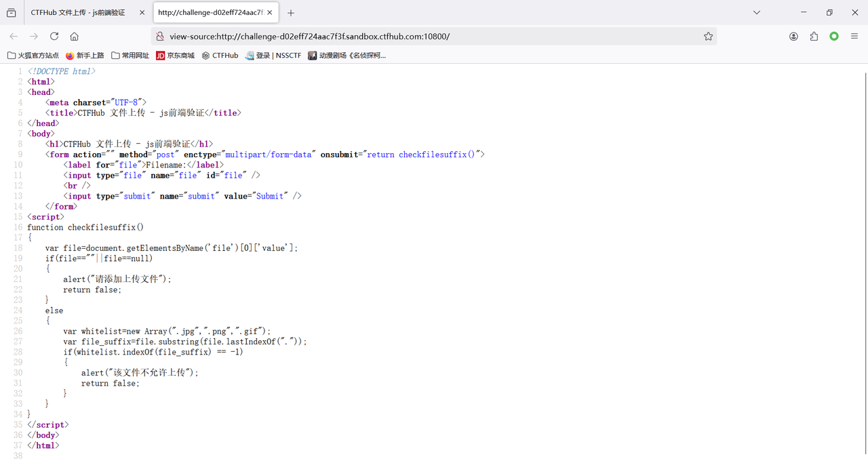
Task: Open the Firefox account icon
Action: 793,37
